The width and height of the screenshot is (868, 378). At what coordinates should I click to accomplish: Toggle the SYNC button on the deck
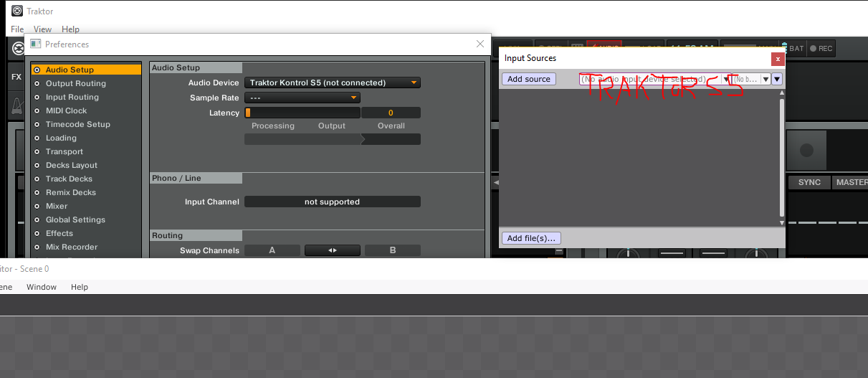click(809, 182)
